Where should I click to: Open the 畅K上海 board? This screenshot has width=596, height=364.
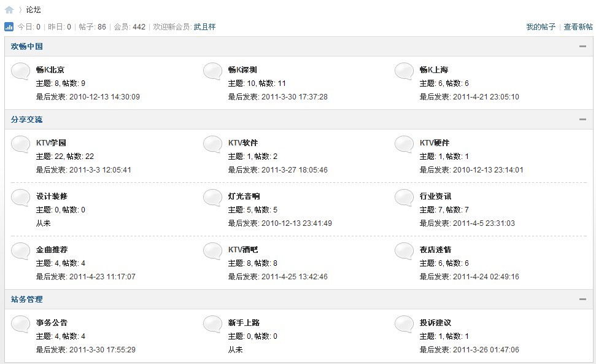(434, 69)
